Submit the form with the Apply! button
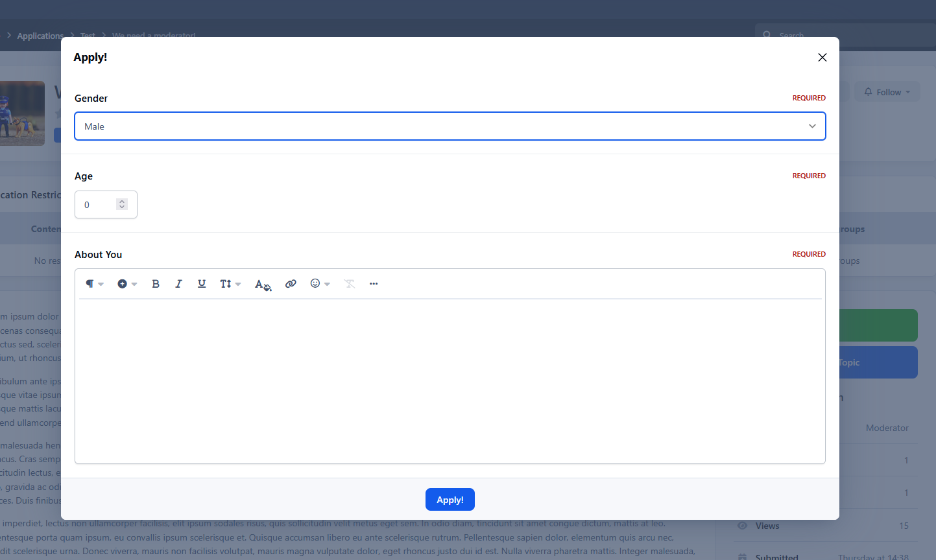Image resolution: width=936 pixels, height=560 pixels. 450,500
